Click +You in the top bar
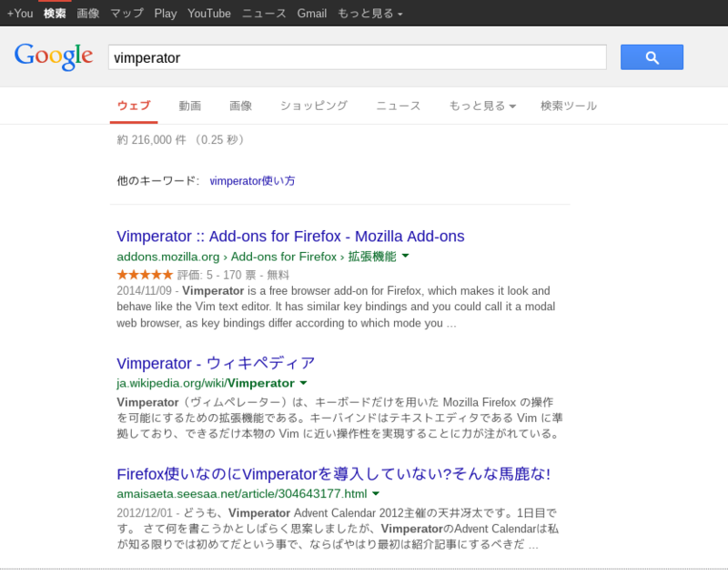This screenshot has height=585, width=728. click(x=20, y=14)
